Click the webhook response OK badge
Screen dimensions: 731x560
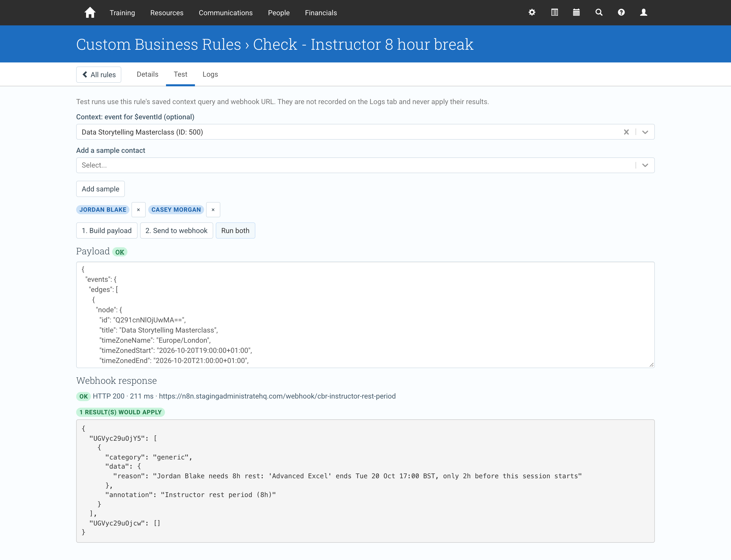coord(83,396)
